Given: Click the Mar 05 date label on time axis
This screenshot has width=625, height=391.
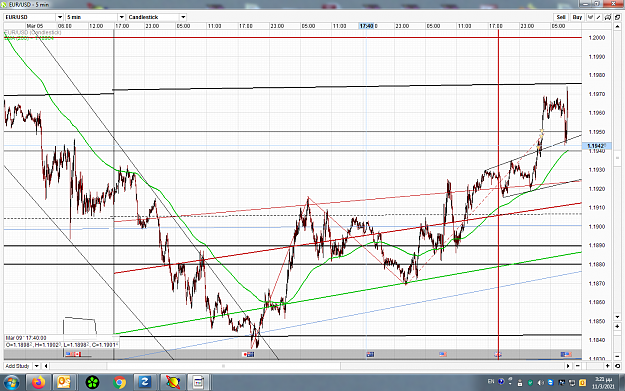Looking at the screenshot, I should tap(35, 26).
